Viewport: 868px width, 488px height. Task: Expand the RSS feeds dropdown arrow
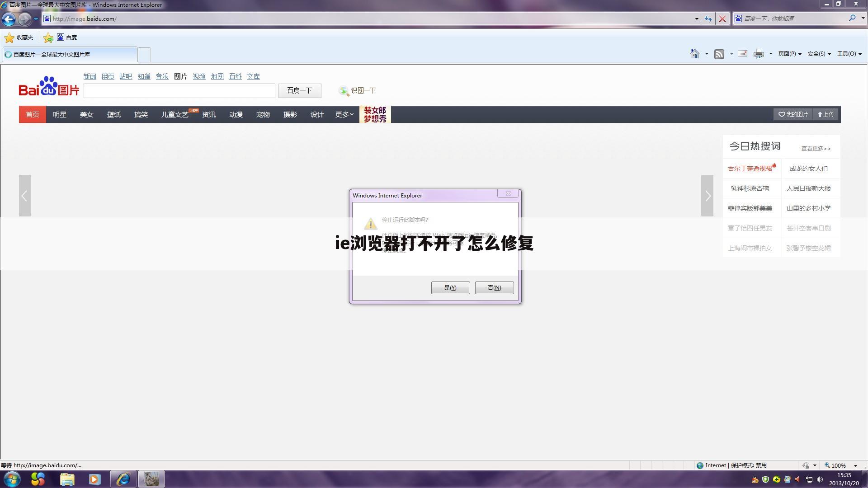pos(731,54)
